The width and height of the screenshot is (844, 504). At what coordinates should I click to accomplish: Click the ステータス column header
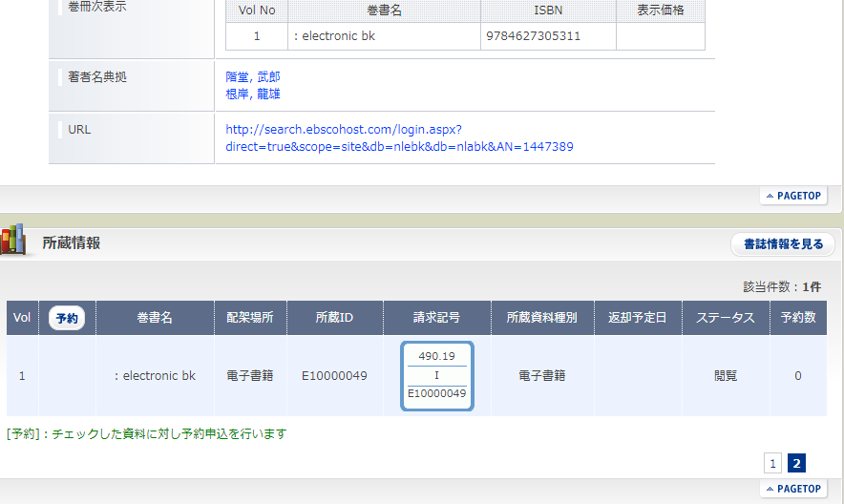[x=726, y=318]
